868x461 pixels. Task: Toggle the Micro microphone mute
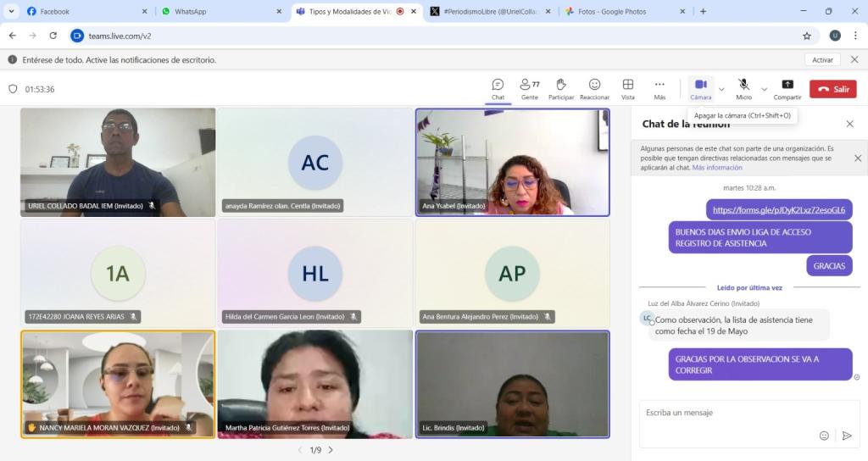pos(743,88)
